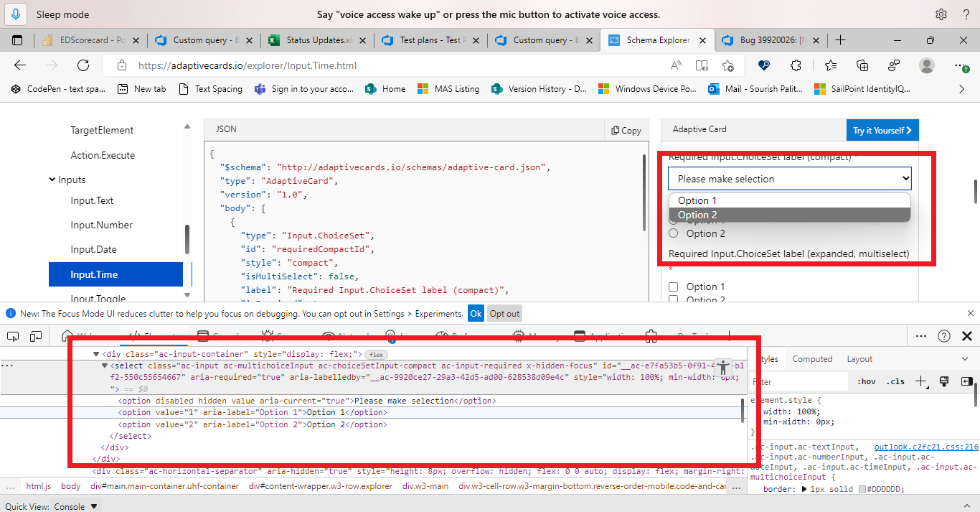
Task: Open the Layout tab in DevTools
Action: pyautogui.click(x=859, y=359)
